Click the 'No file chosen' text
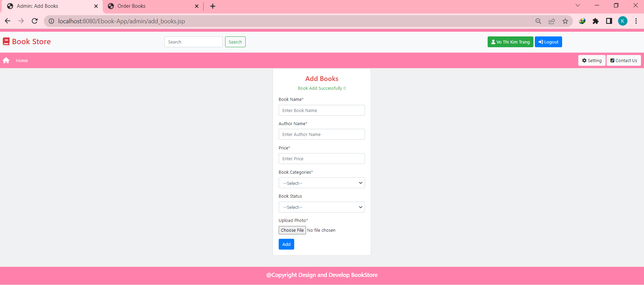The image size is (644, 285). pos(321,230)
